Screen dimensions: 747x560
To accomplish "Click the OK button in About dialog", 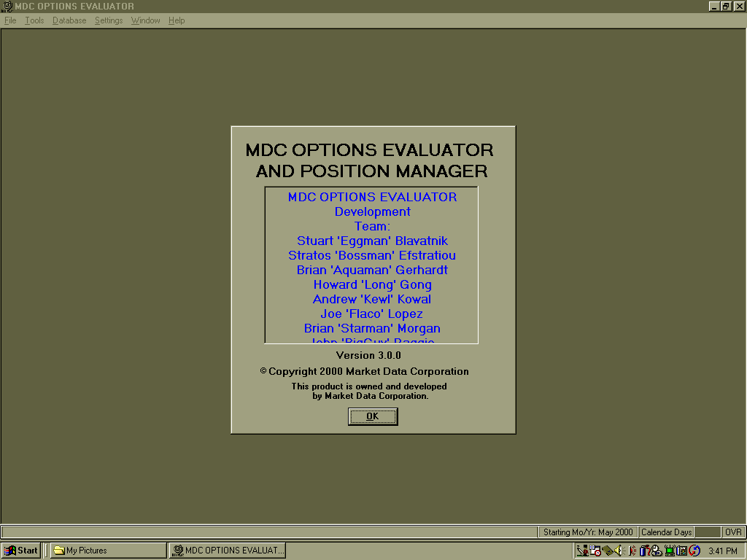I will [373, 416].
